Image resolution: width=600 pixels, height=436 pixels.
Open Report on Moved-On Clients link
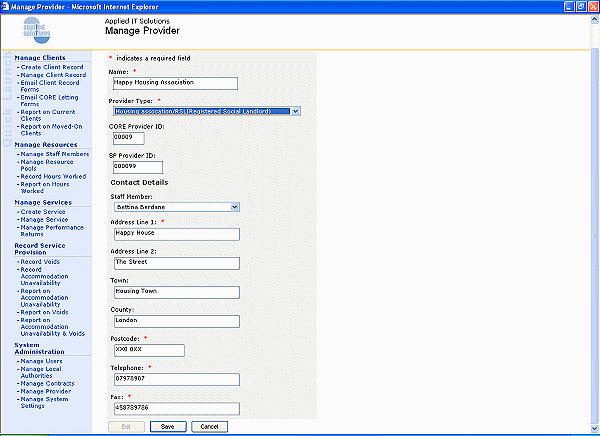(x=51, y=130)
